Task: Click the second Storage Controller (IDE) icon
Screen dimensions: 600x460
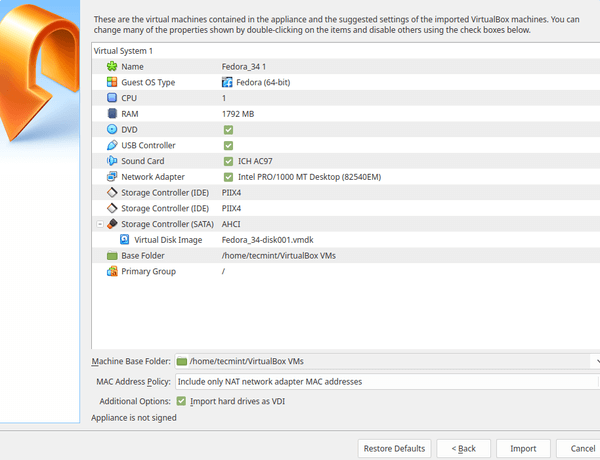Action: click(112, 208)
